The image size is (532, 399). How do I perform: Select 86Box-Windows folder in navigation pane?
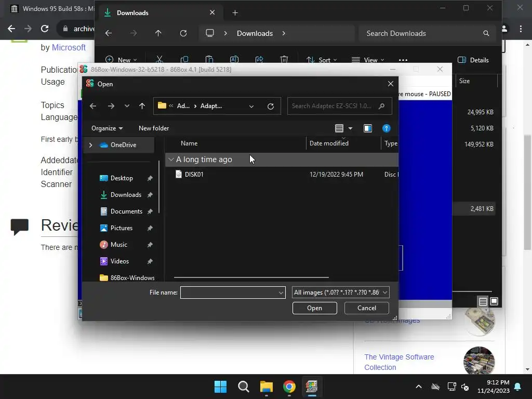pyautogui.click(x=132, y=278)
